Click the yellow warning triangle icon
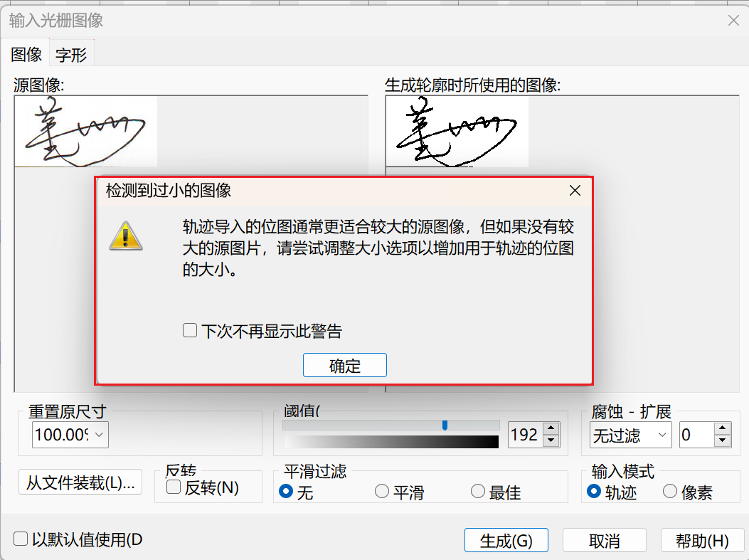 coord(126,236)
